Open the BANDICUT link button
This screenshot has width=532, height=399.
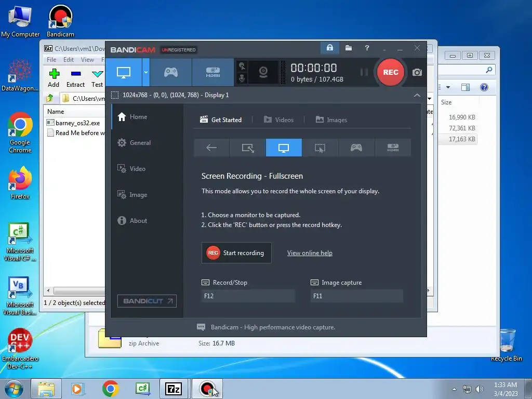[x=147, y=301]
